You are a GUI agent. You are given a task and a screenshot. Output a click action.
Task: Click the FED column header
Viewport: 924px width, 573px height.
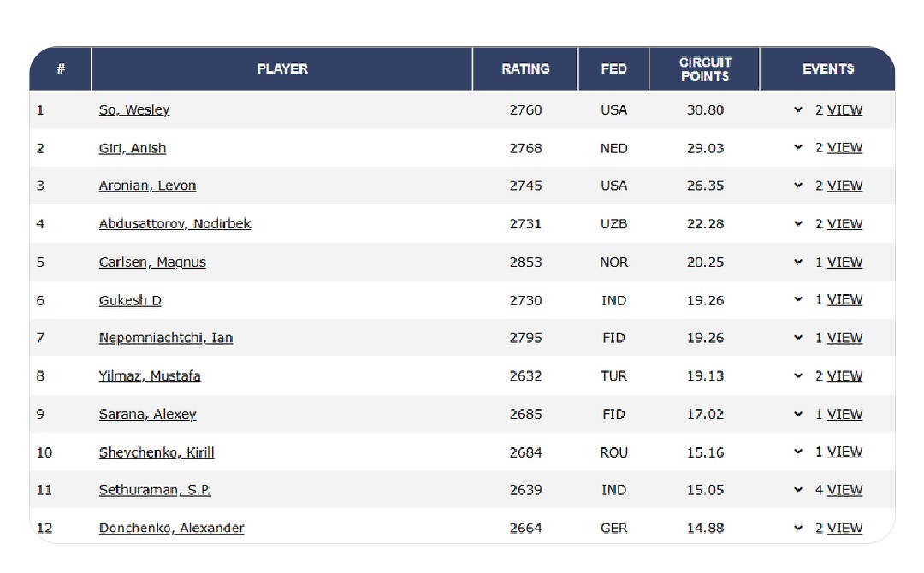613,69
